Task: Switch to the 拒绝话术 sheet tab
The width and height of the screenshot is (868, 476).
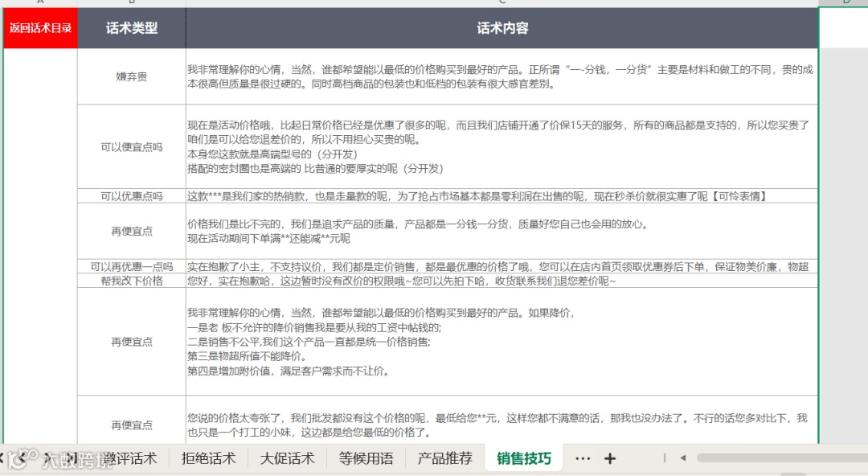Action: pos(209,458)
